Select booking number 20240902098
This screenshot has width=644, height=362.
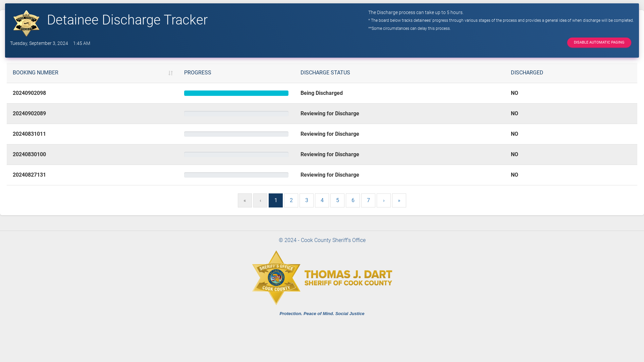coord(29,93)
